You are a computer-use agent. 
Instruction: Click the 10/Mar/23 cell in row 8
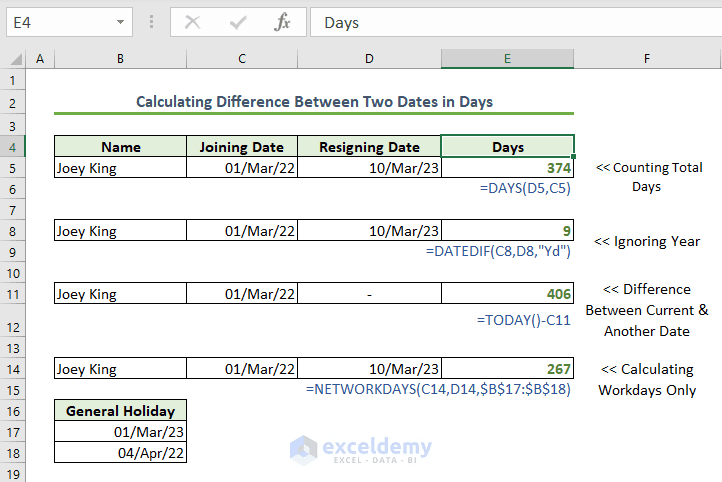point(369,231)
